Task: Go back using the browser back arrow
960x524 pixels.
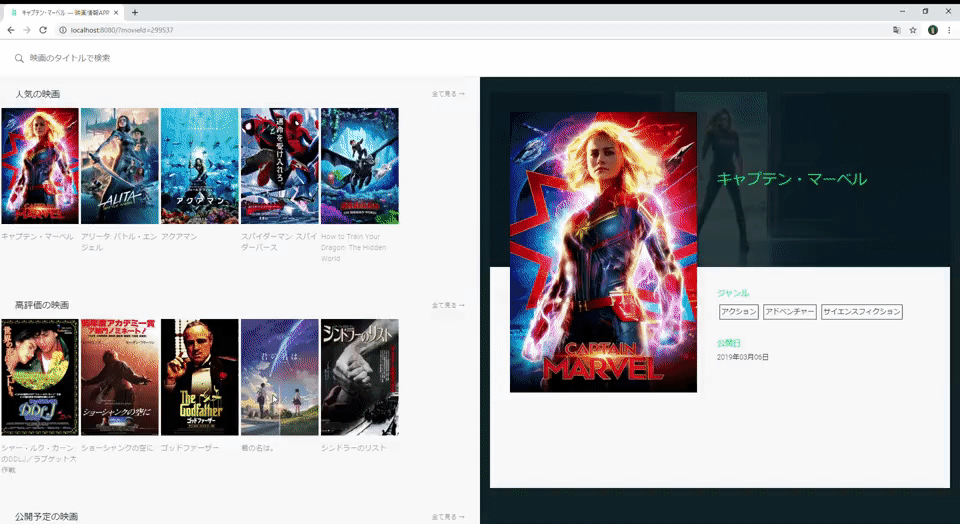Action: [11, 30]
